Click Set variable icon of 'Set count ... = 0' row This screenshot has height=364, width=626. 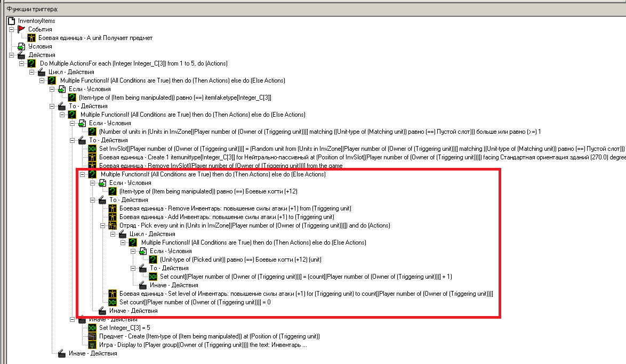tap(113, 302)
